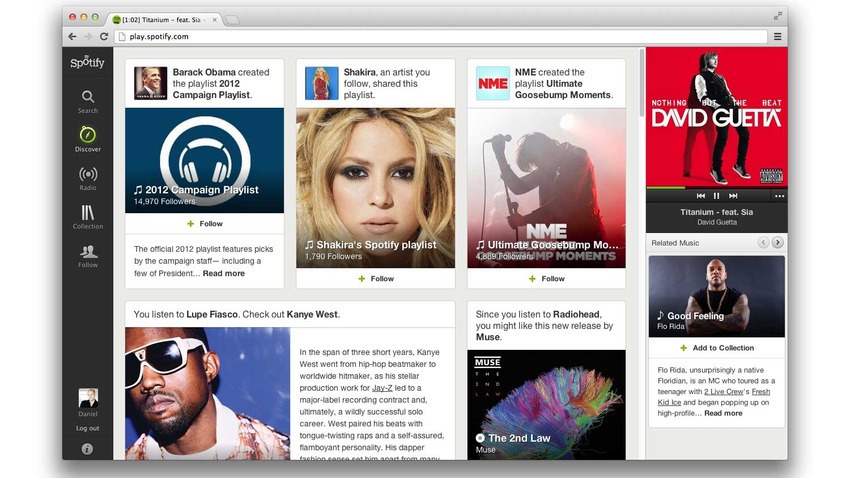Seek within the green playback progress bar
This screenshot has height=478, width=850.
717,188
